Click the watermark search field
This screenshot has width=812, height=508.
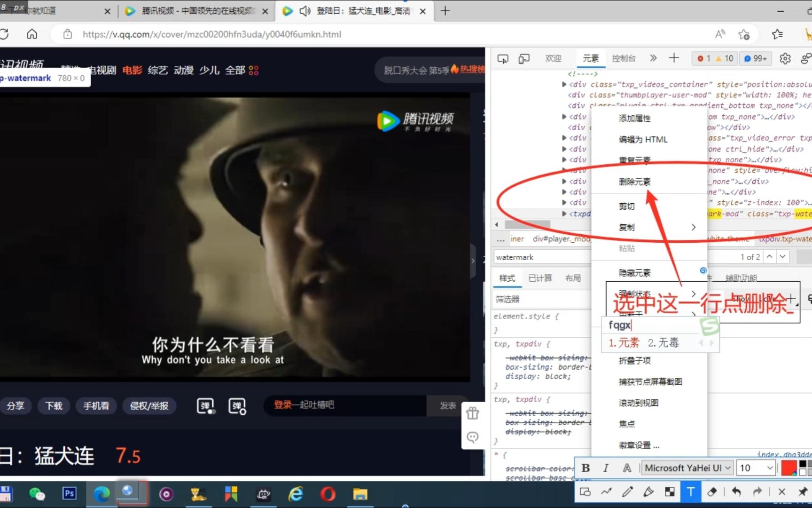[x=542, y=257]
